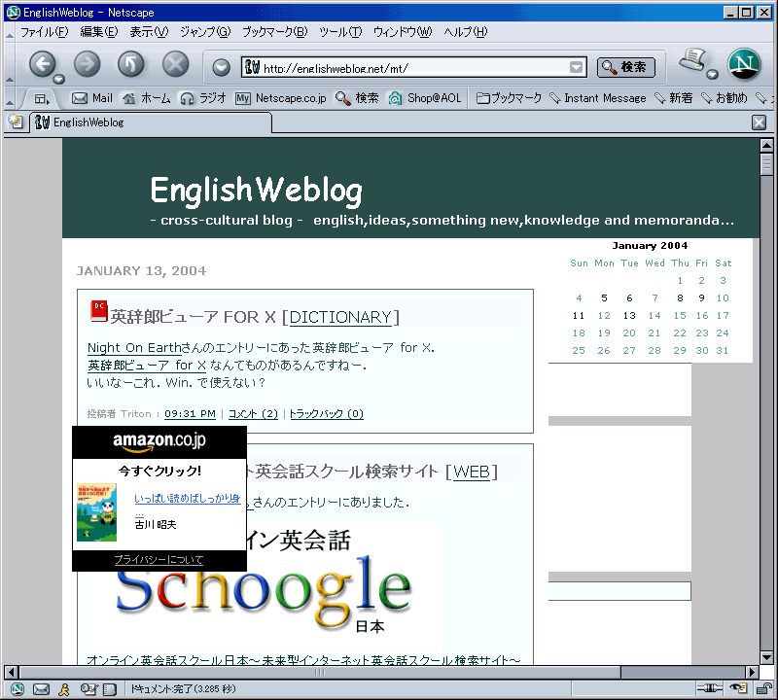Open the ブックマーク(B) menu
The height and width of the screenshot is (700, 778).
point(274,32)
